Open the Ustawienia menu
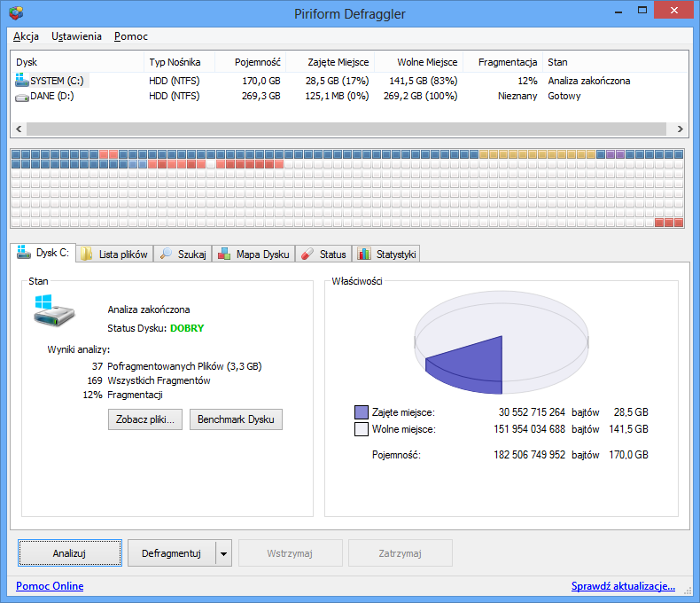 (76, 36)
